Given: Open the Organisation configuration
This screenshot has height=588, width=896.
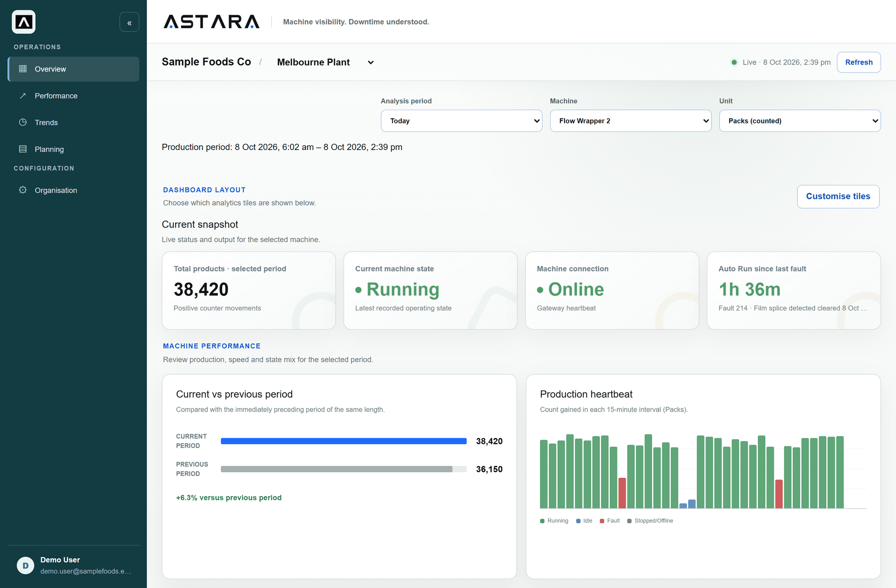Looking at the screenshot, I should pos(73,190).
